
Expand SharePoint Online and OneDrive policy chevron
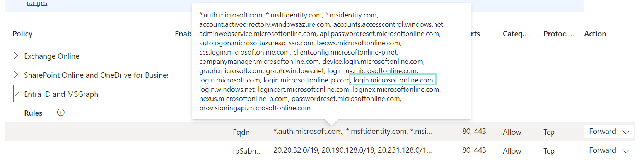[x=16, y=75]
